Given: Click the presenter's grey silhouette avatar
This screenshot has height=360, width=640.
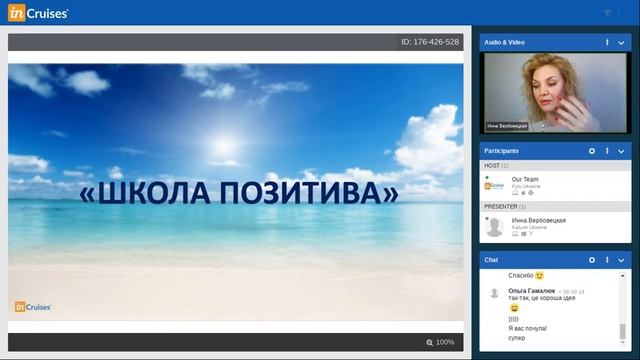Looking at the screenshot, I should coord(494,227).
